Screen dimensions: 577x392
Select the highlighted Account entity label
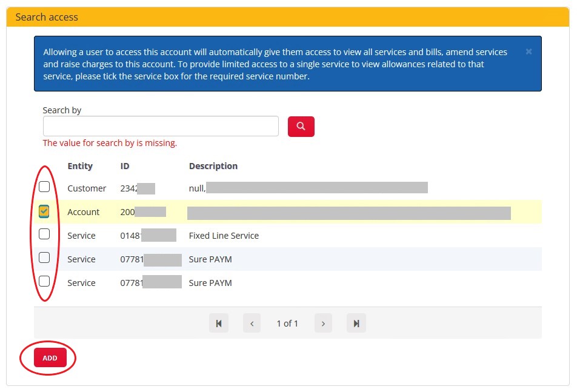[83, 212]
